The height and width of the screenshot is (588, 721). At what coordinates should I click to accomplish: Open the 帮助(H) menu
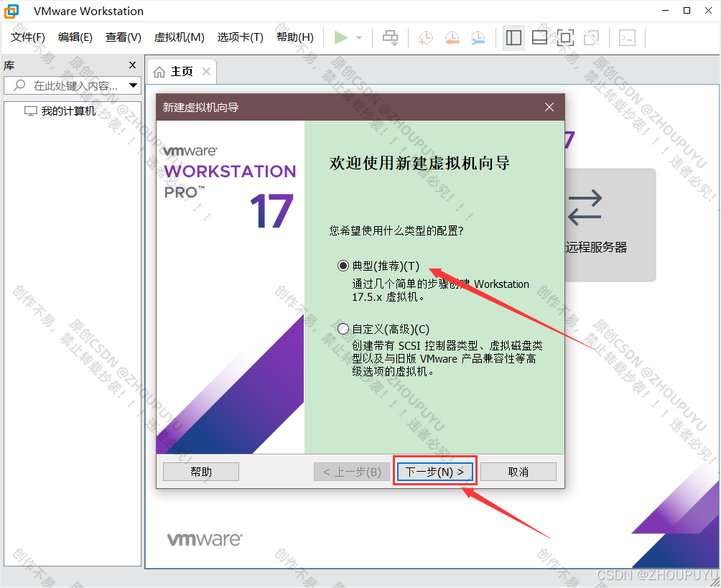(295, 37)
